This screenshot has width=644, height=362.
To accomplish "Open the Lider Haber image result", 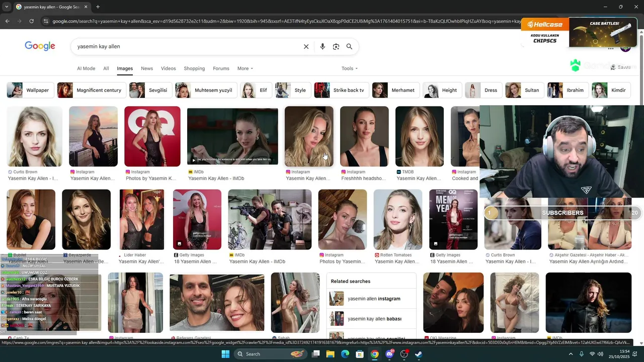I will pyautogui.click(x=141, y=219).
